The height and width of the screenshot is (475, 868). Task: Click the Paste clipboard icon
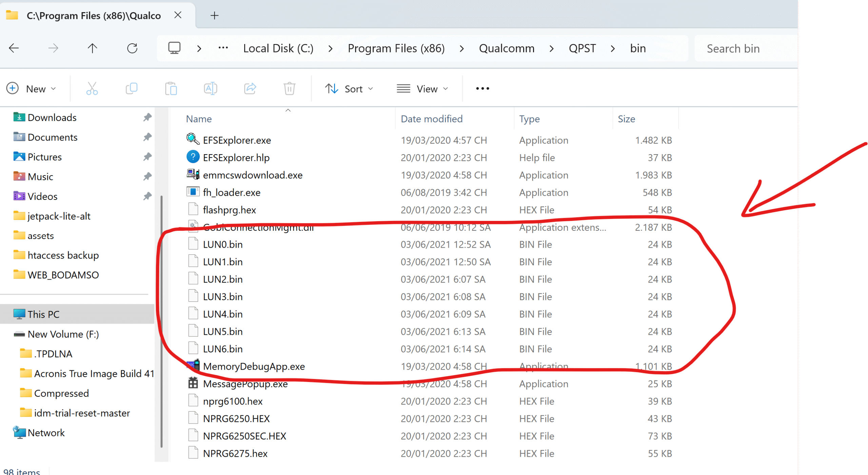171,89
